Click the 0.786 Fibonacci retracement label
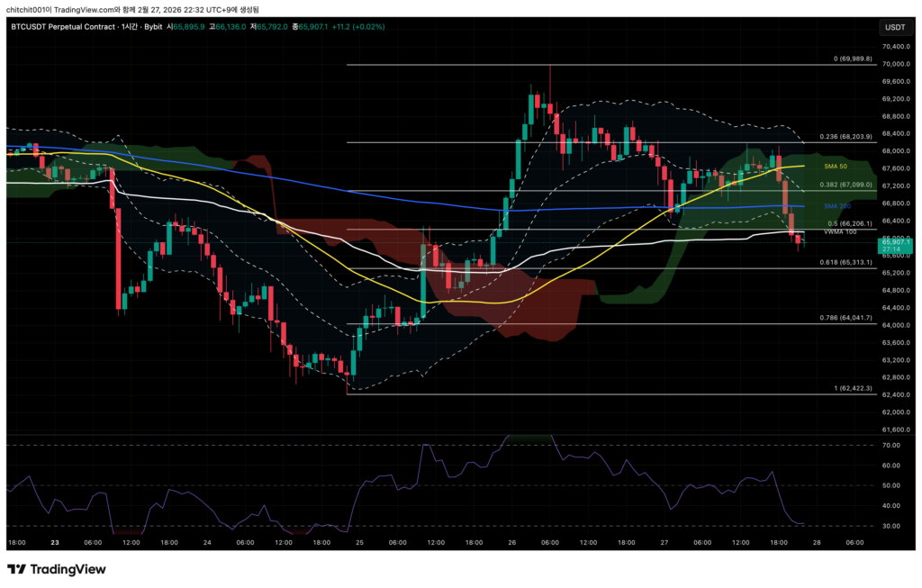 pos(846,318)
